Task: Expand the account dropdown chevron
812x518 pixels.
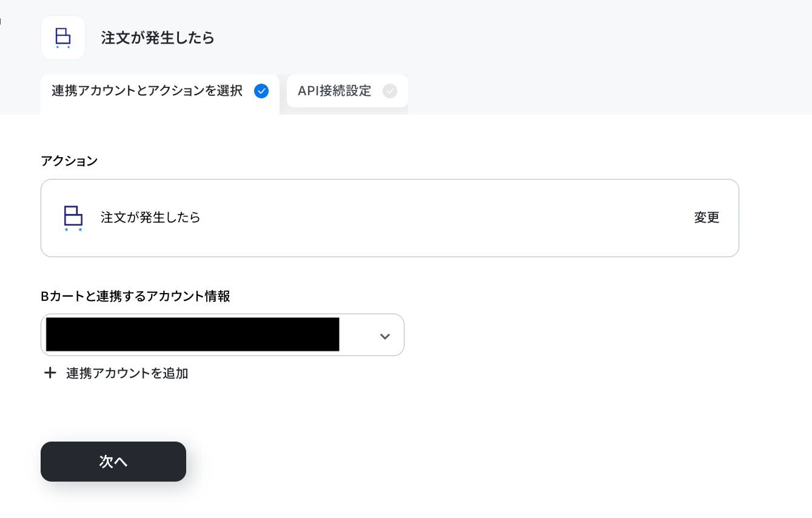Action: [x=384, y=336]
